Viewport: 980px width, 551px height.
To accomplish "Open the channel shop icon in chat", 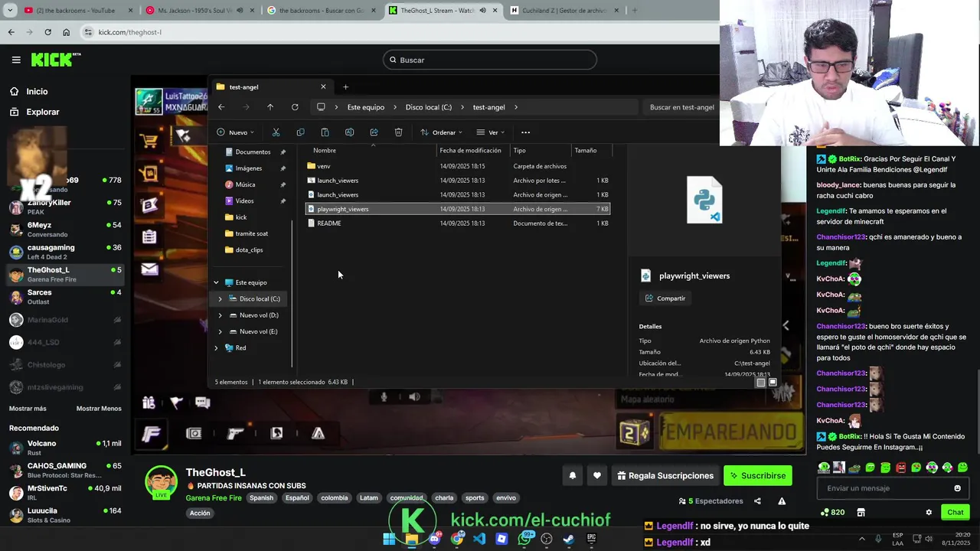I will [861, 512].
